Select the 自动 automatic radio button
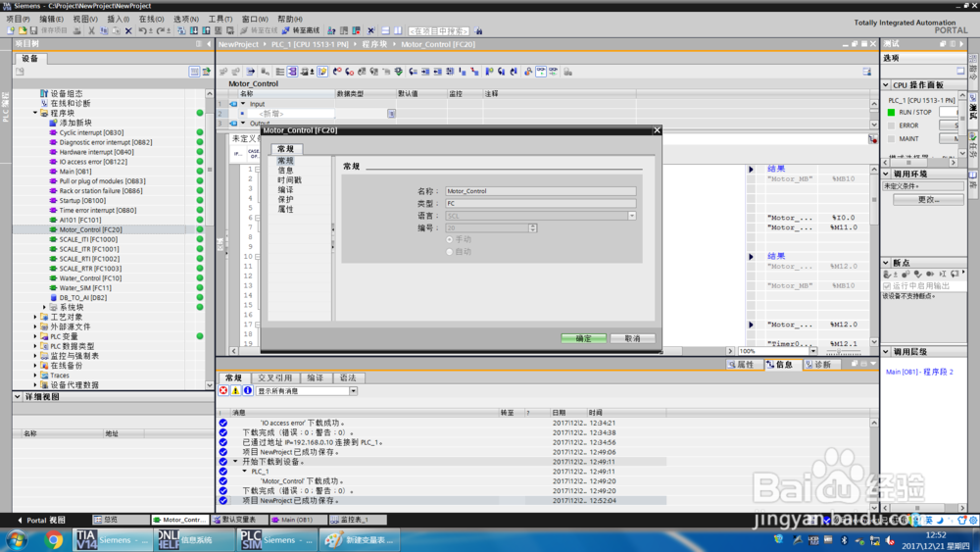Viewport: 980px width, 552px height. (450, 252)
